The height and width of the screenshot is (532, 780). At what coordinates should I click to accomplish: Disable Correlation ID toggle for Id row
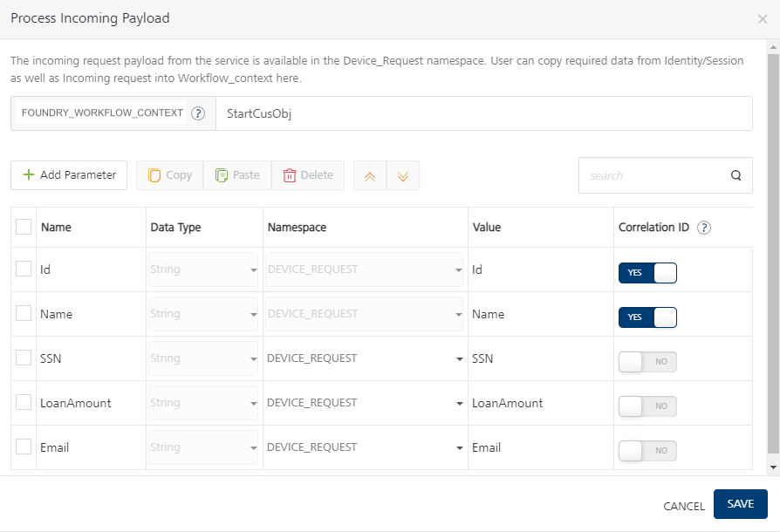click(647, 273)
